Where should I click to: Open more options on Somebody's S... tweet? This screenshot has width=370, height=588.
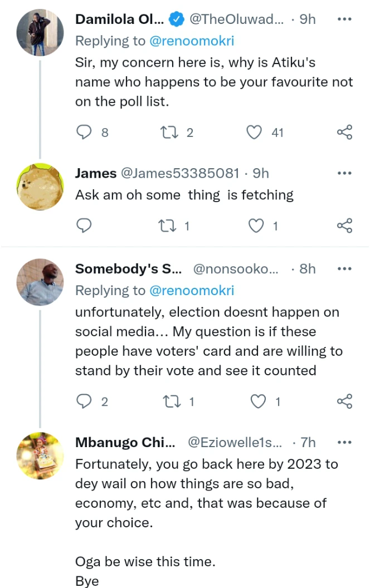(x=345, y=269)
